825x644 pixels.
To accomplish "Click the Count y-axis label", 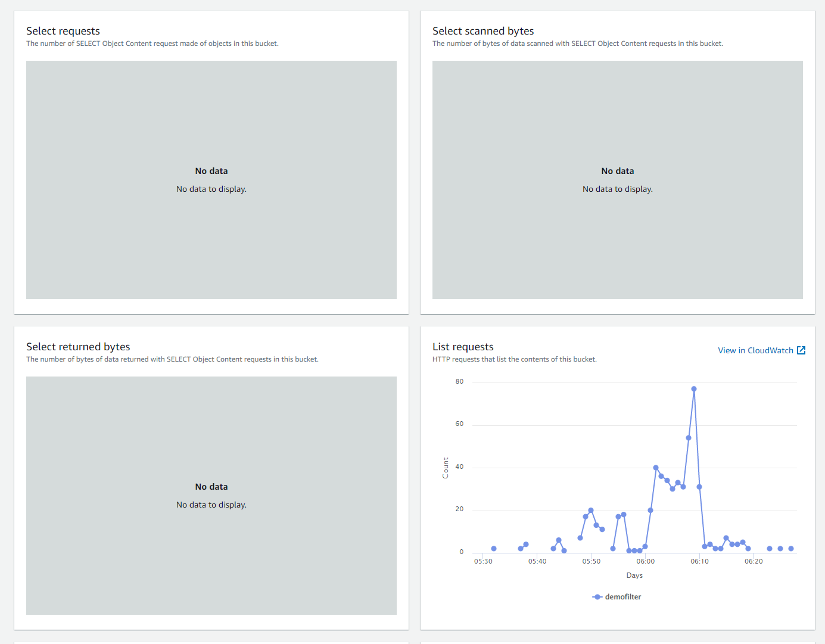I will click(x=446, y=468).
